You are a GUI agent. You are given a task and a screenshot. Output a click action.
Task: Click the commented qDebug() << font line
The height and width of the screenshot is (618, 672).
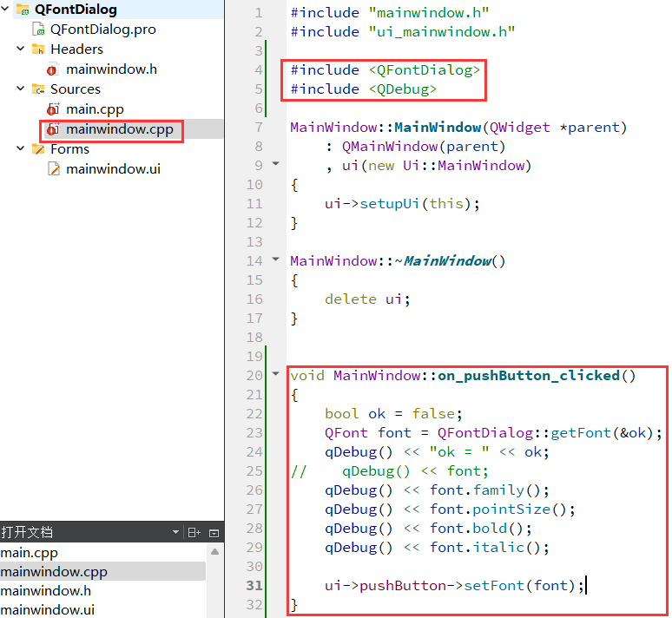click(389, 471)
